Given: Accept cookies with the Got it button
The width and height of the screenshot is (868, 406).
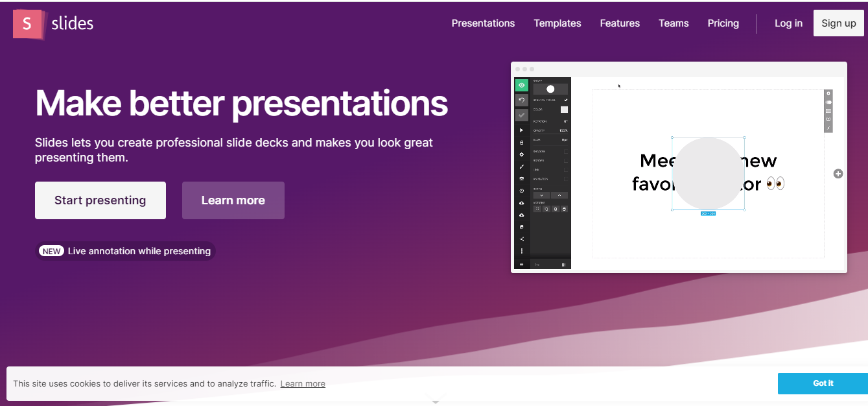Looking at the screenshot, I should [x=823, y=383].
